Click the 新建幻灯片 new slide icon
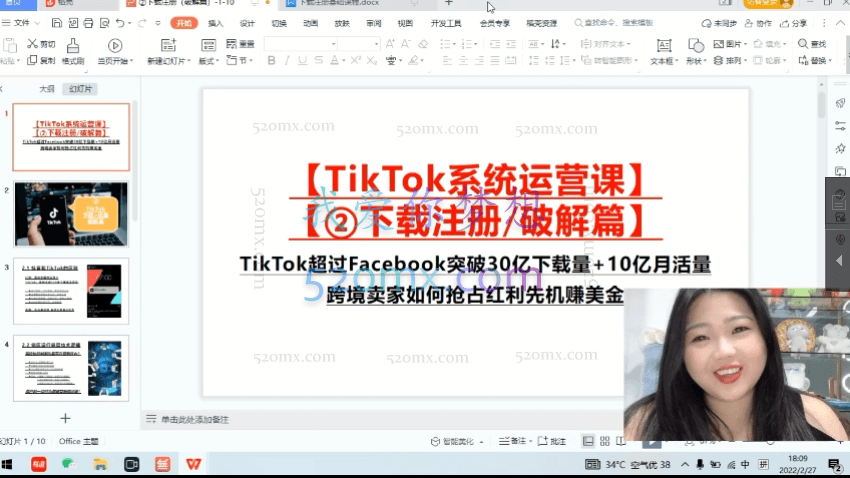Screen dimensions: 850x478 (169, 45)
